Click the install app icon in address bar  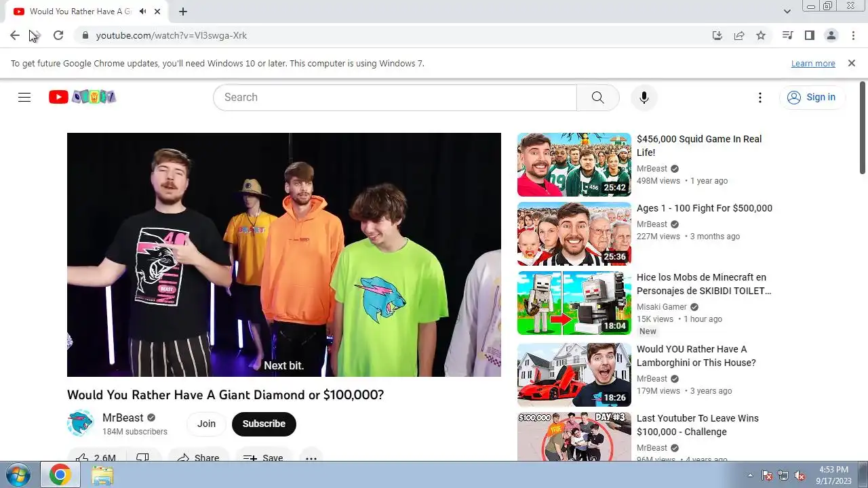pos(717,35)
